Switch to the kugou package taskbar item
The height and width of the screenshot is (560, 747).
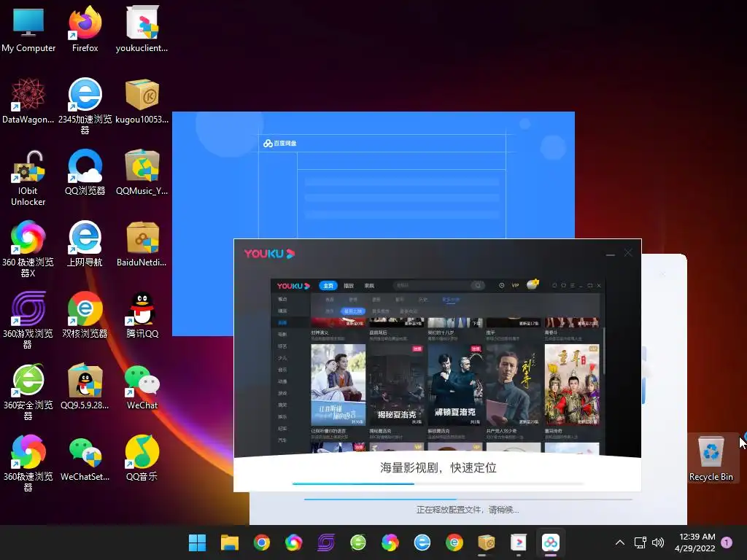click(x=487, y=542)
